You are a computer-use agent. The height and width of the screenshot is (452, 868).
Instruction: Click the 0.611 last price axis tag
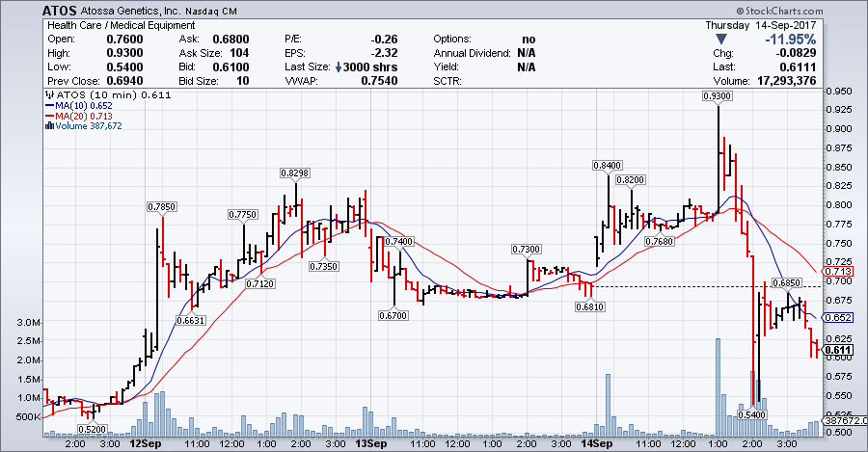pos(840,349)
